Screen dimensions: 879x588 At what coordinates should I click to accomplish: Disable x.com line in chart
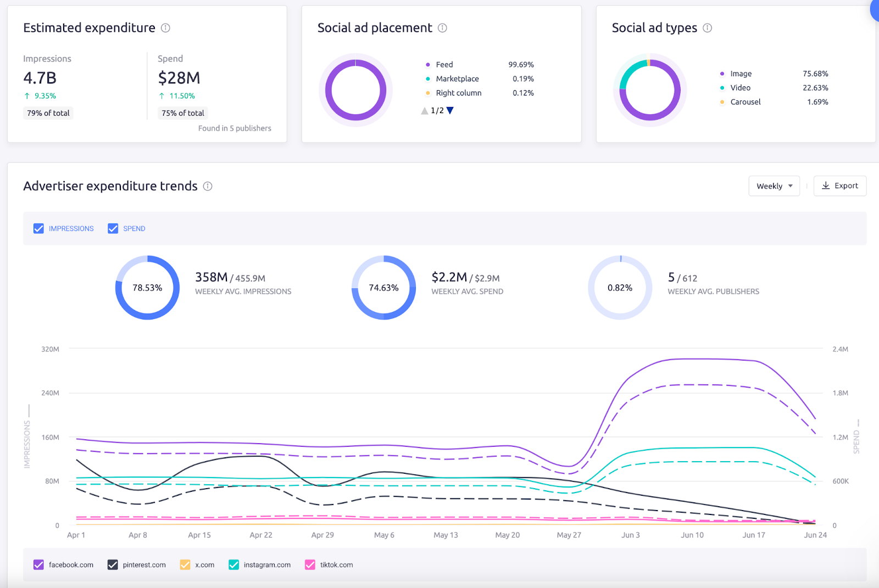pos(185,565)
